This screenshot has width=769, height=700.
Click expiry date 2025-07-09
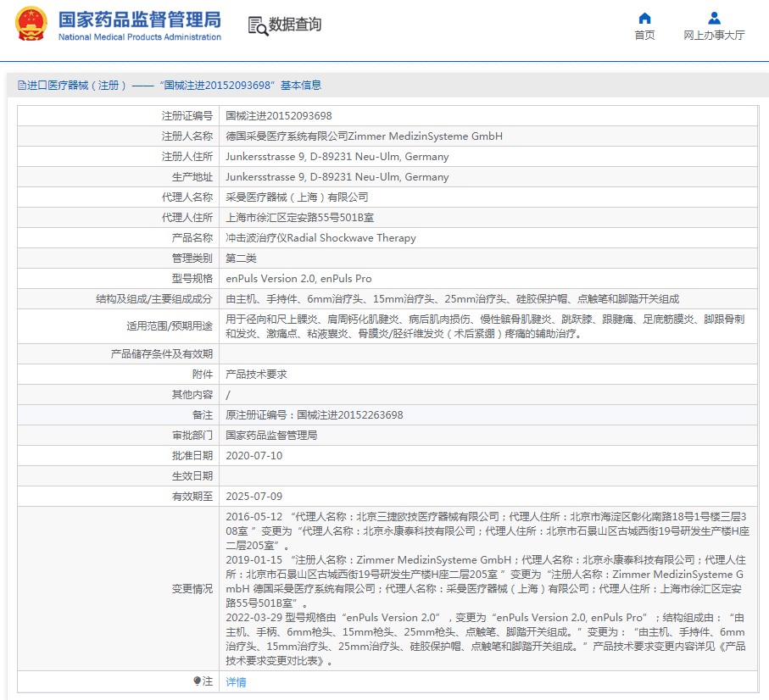point(254,497)
